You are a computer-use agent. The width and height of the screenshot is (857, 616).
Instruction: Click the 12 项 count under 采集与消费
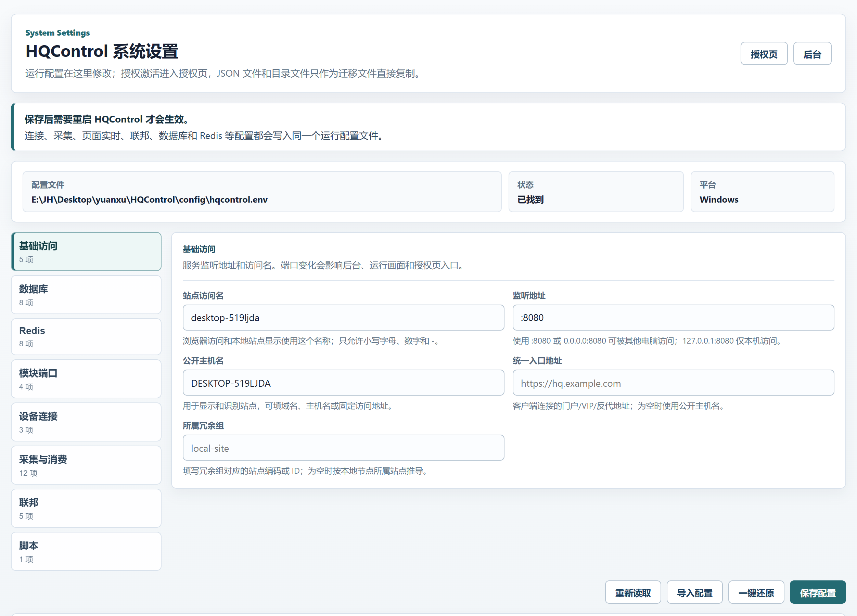pos(28,473)
